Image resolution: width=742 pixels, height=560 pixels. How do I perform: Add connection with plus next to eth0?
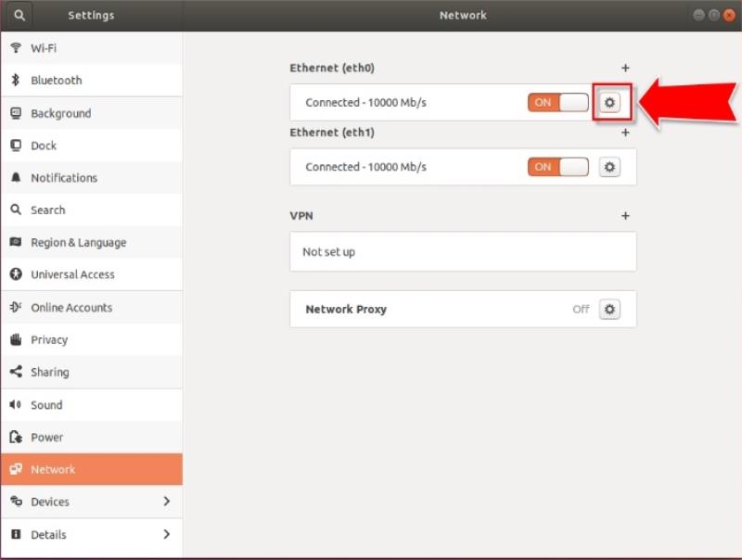click(x=625, y=69)
